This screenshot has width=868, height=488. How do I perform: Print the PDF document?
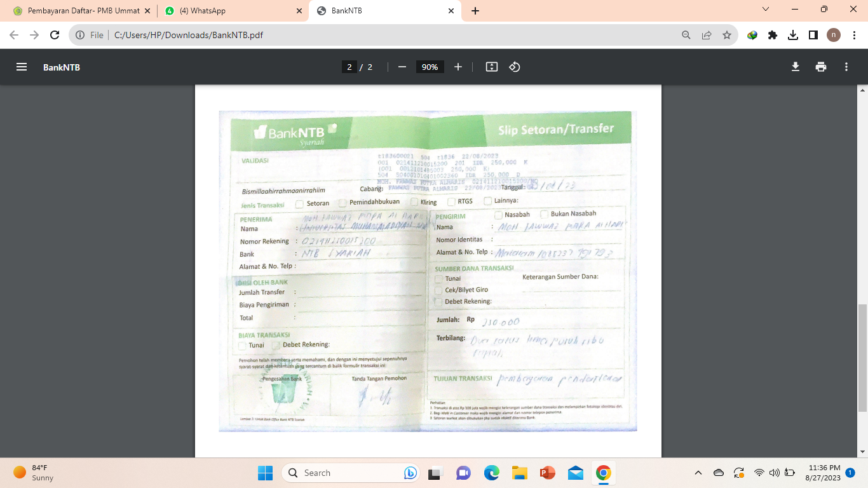[821, 67]
